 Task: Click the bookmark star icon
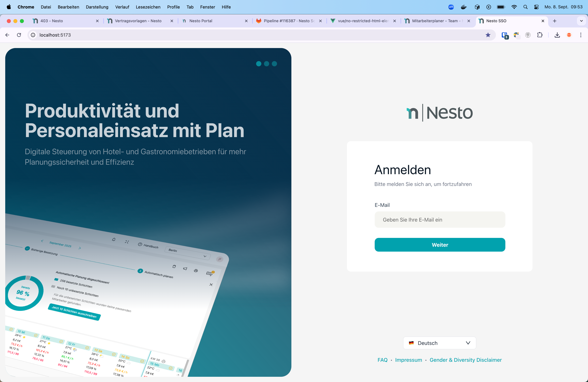pyautogui.click(x=488, y=35)
